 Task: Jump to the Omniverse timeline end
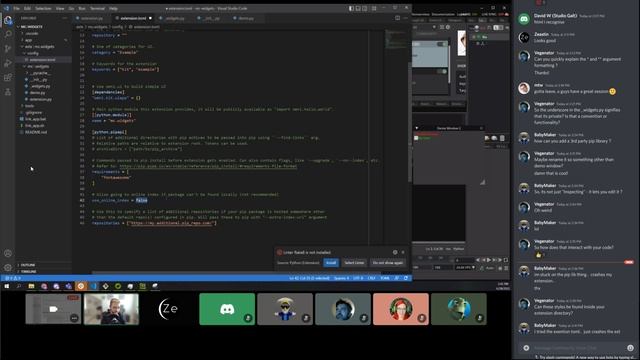[x=500, y=260]
